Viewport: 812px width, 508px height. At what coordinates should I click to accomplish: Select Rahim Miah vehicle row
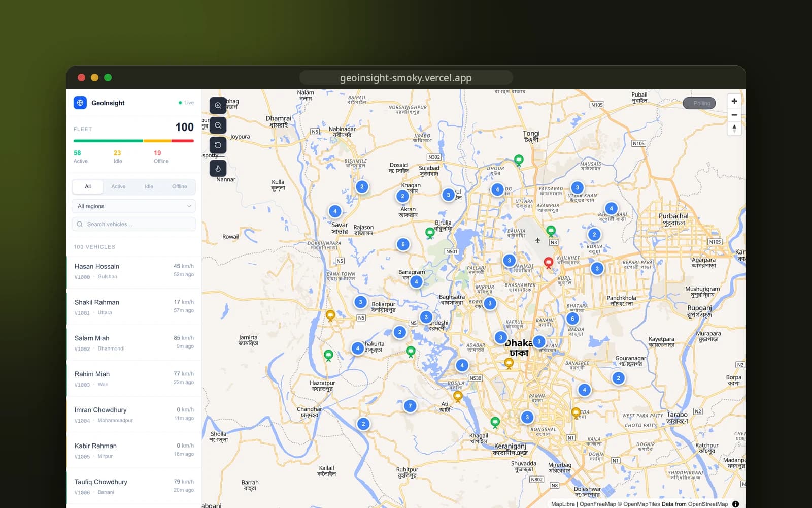[134, 379]
